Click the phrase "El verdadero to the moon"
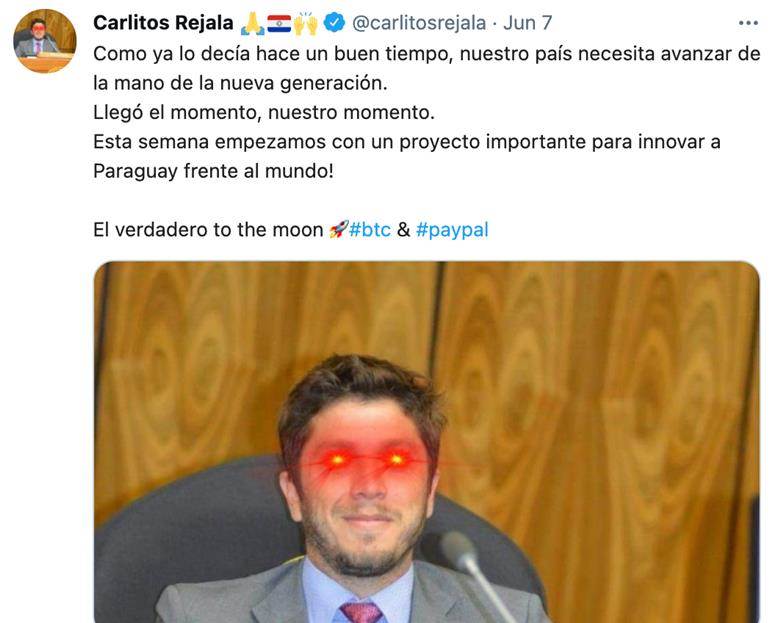This screenshot has height=623, width=780. [x=208, y=230]
